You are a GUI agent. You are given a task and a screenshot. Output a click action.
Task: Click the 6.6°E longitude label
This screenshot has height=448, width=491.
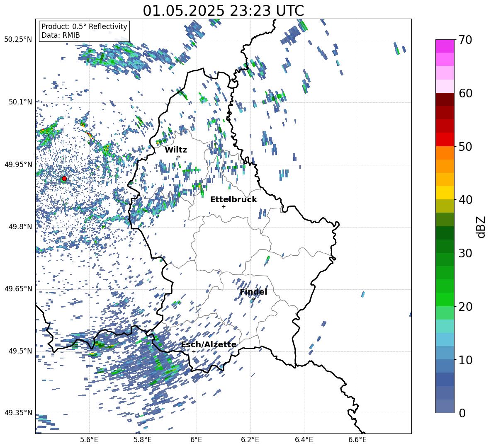click(x=357, y=440)
